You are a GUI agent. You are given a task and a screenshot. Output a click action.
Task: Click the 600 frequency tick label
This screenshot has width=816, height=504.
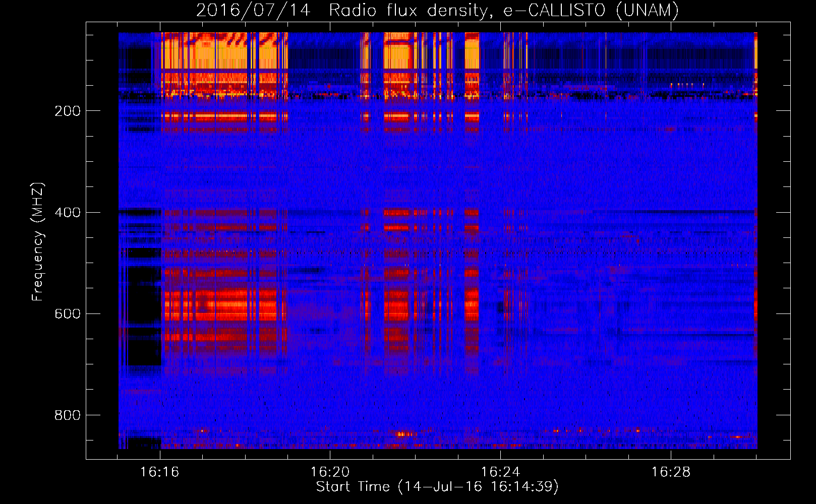68,314
